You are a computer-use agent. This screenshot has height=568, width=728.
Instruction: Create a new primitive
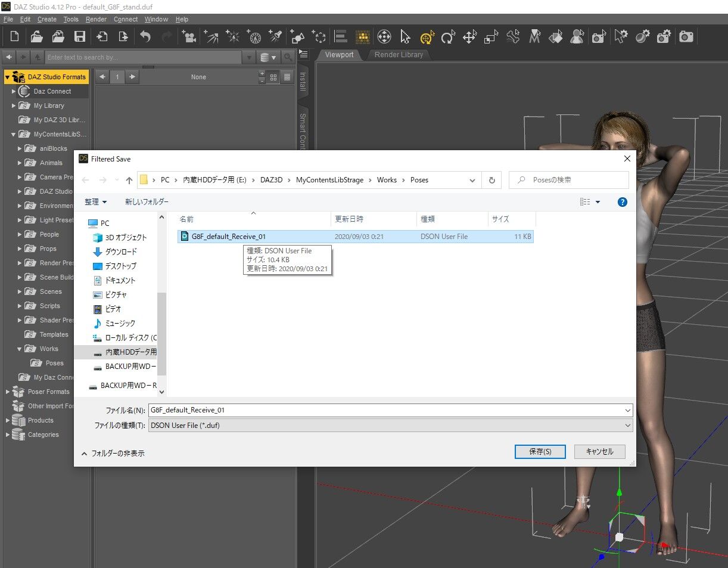point(298,37)
